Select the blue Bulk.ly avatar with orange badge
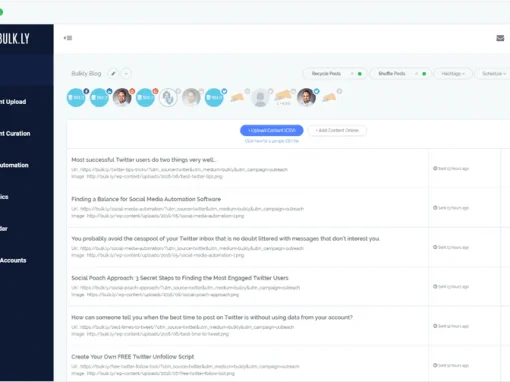Screen dimensions: 510x382 click(x=145, y=97)
